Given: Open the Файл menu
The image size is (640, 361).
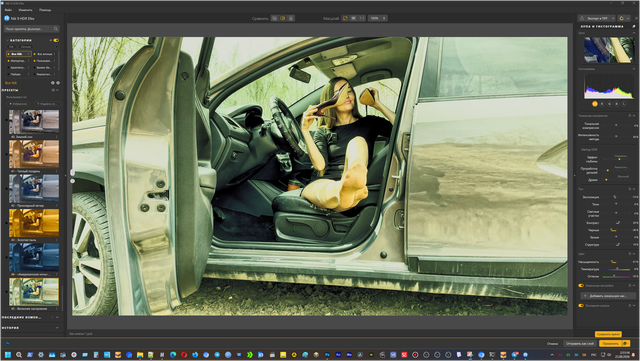Looking at the screenshot, I should coord(8,10).
